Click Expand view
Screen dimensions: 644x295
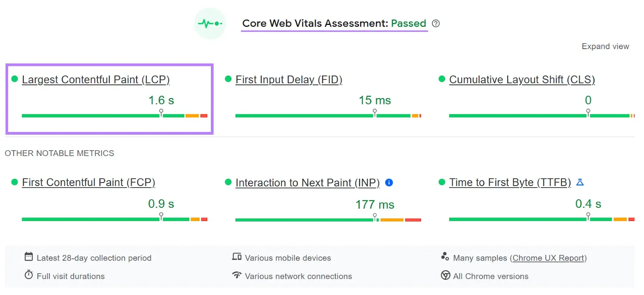pyautogui.click(x=605, y=46)
